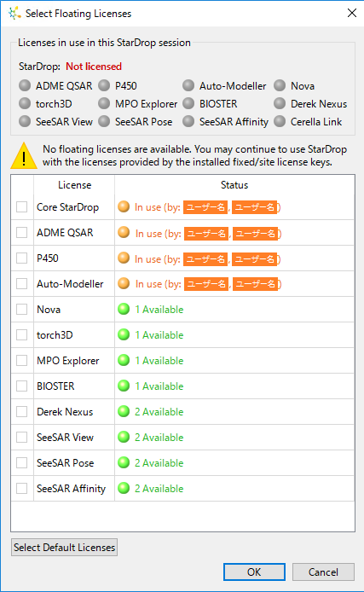The image size is (364, 592).
Task: Click the StarDrop logo in title bar
Action: coord(14,13)
